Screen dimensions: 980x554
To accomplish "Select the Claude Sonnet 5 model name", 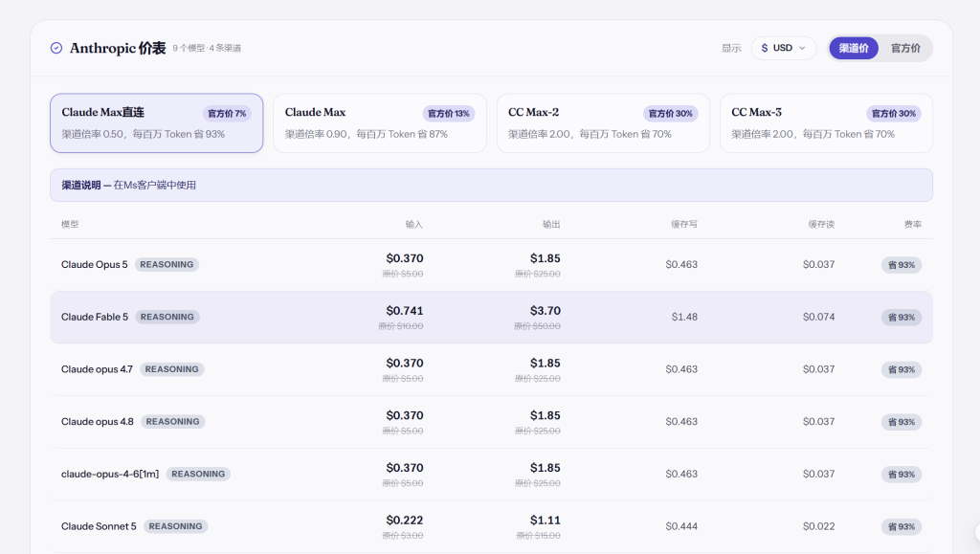I will pos(99,526).
